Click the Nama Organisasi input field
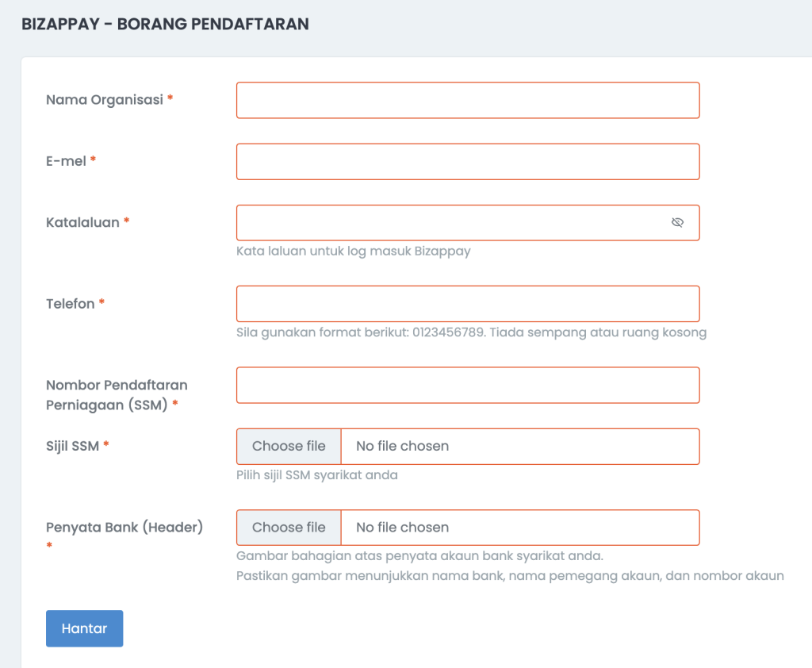Viewport: 812px width, 668px height. pos(468,100)
